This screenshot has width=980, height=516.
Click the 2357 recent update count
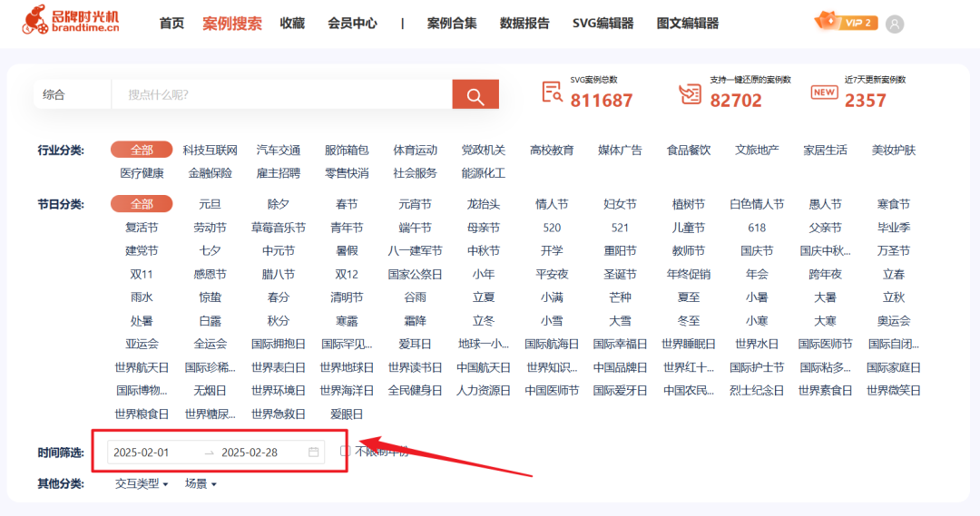(865, 100)
